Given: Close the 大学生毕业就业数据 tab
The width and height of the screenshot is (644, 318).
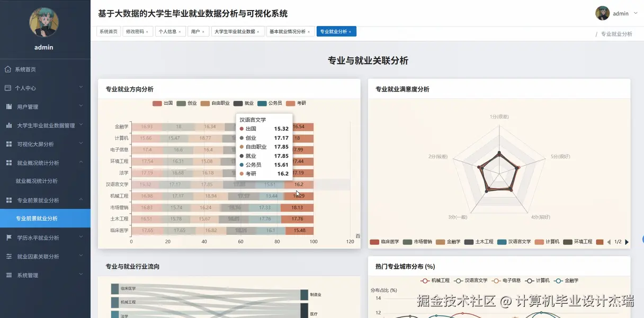Looking at the screenshot, I should click(258, 32).
